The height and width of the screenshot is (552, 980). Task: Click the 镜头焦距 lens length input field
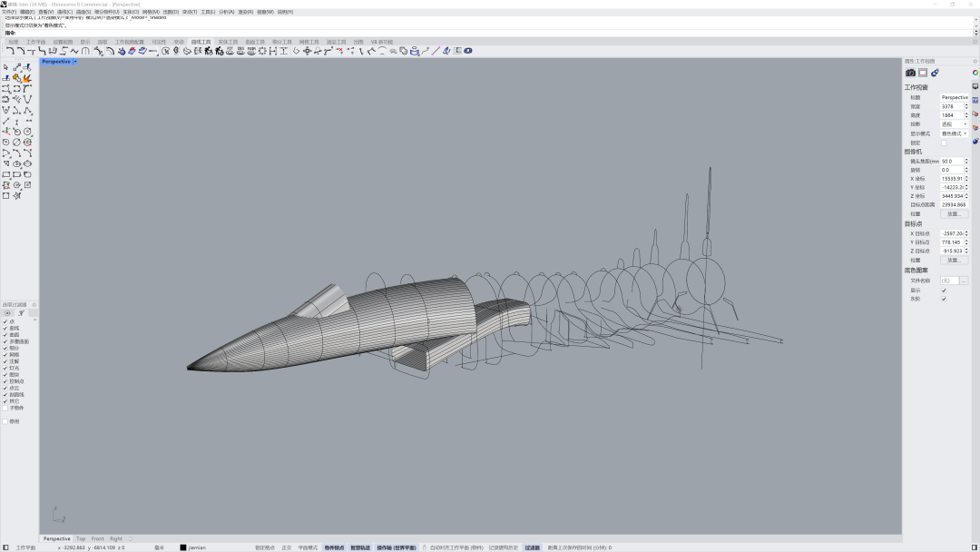tap(952, 161)
